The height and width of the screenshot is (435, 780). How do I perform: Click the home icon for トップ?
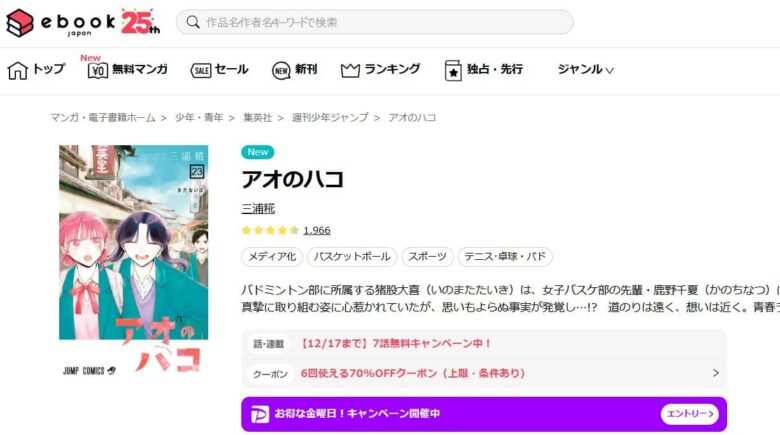17,70
